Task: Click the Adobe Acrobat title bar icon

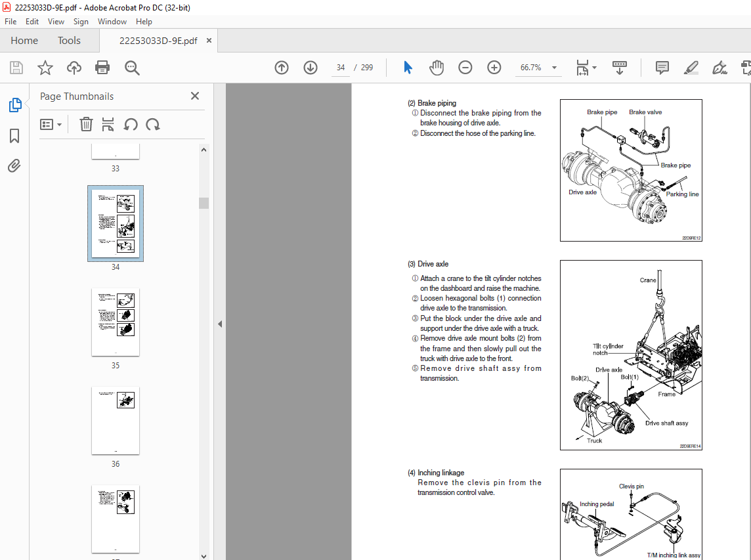Action: 6,7
